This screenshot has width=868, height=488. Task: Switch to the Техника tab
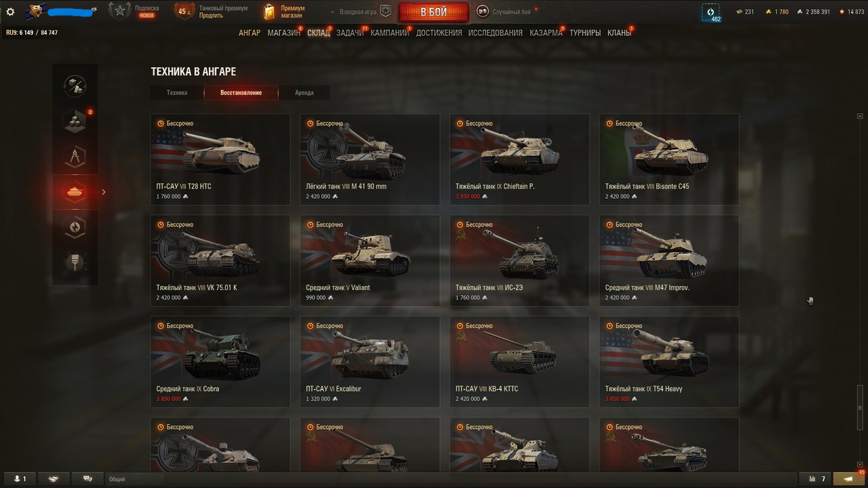pos(177,93)
